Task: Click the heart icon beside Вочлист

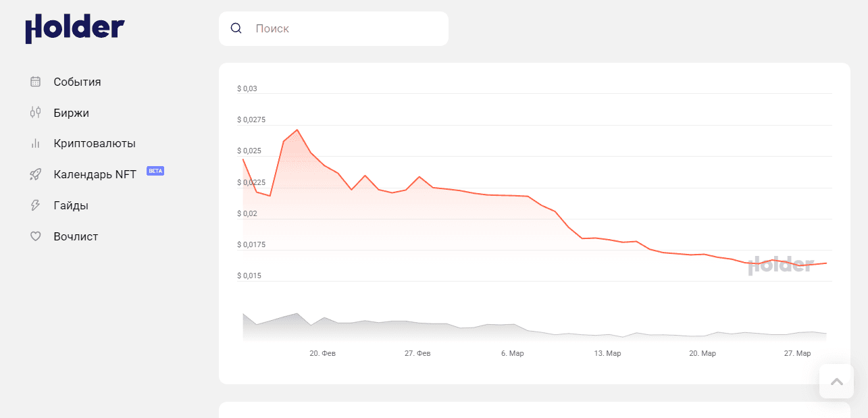Action: 36,236
